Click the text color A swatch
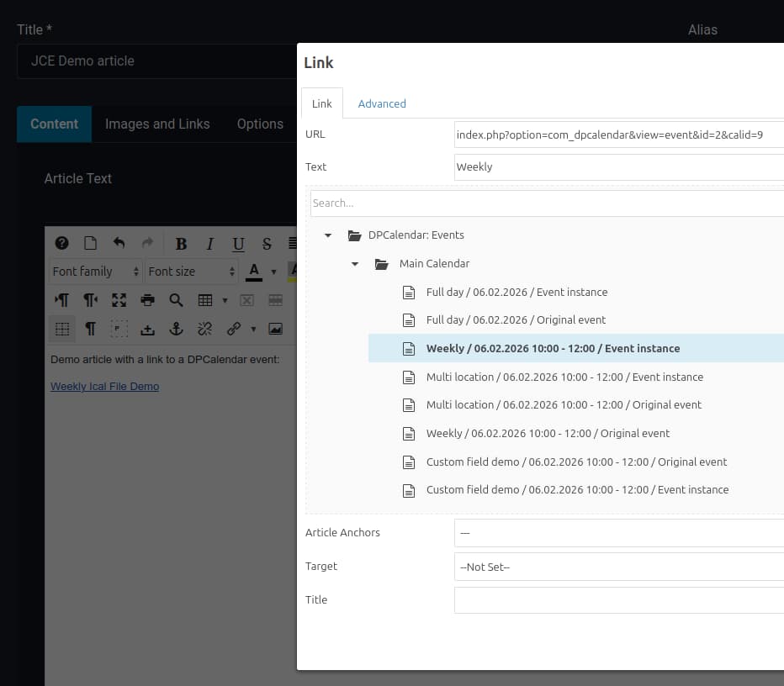 tap(253, 272)
